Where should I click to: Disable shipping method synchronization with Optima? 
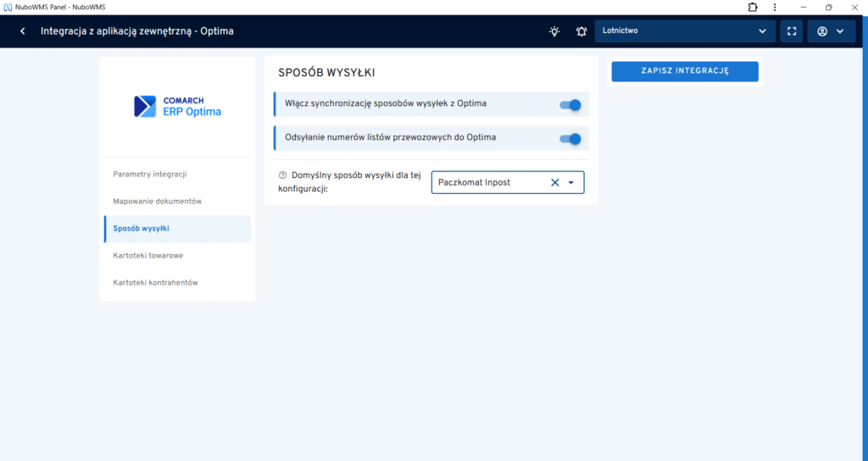tap(570, 104)
